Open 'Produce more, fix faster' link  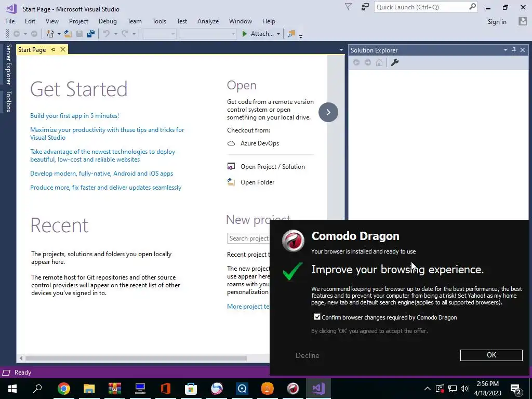point(105,187)
